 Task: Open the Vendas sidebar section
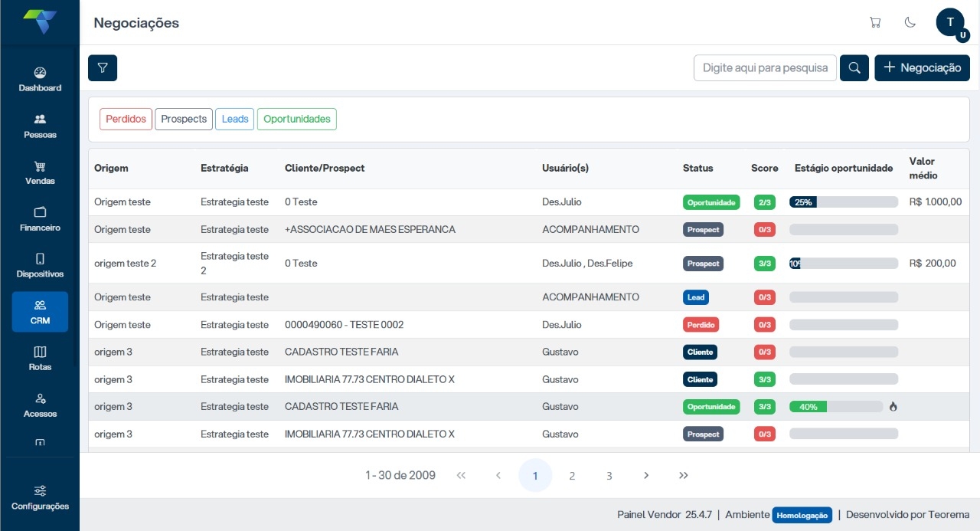click(40, 172)
